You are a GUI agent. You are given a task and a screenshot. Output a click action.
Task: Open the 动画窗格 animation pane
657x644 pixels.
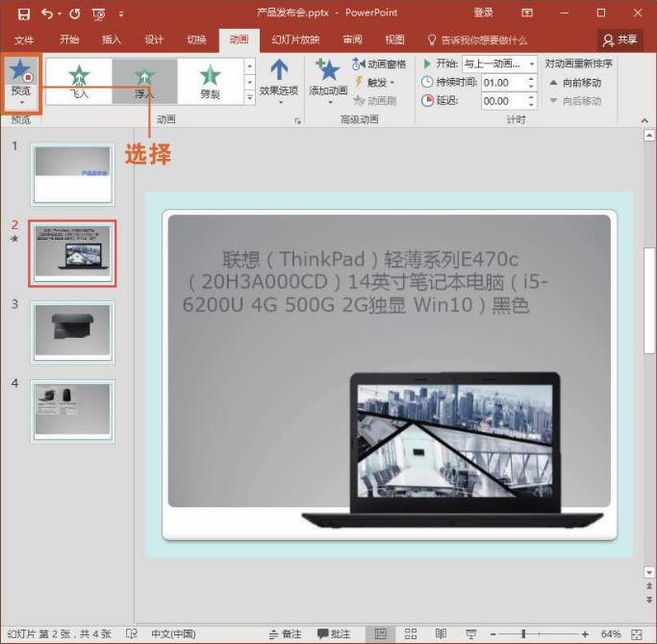tap(379, 64)
